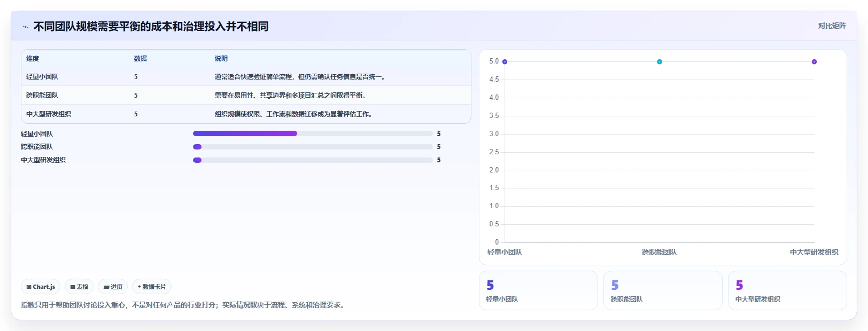Click the 跨职能团队 progress bar
Screen dimensions: 868x331
[x=313, y=147]
